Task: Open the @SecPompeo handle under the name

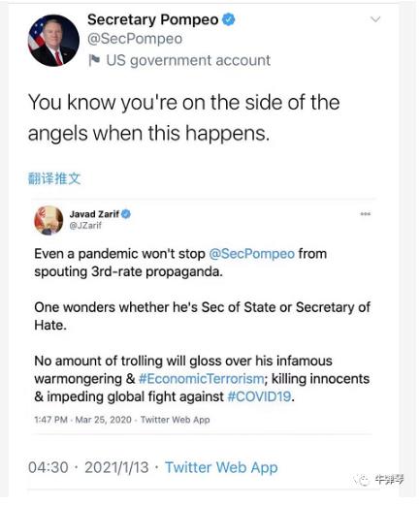Action: click(x=135, y=39)
